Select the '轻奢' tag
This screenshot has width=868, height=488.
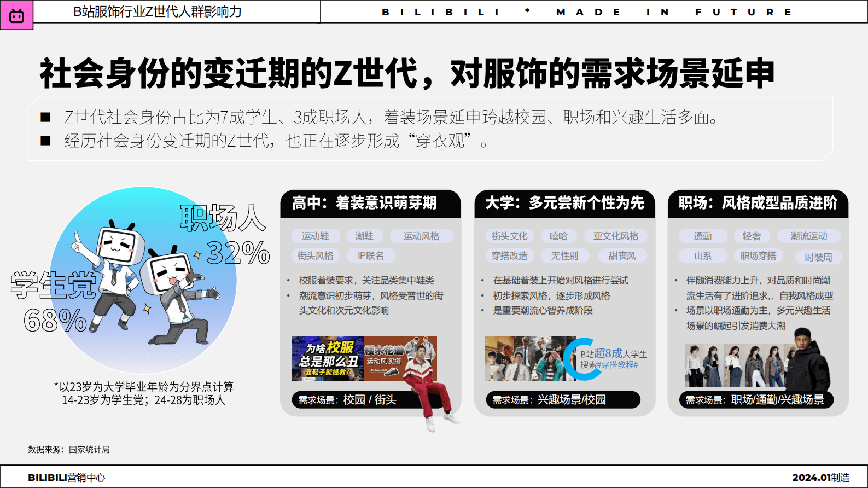(x=752, y=236)
